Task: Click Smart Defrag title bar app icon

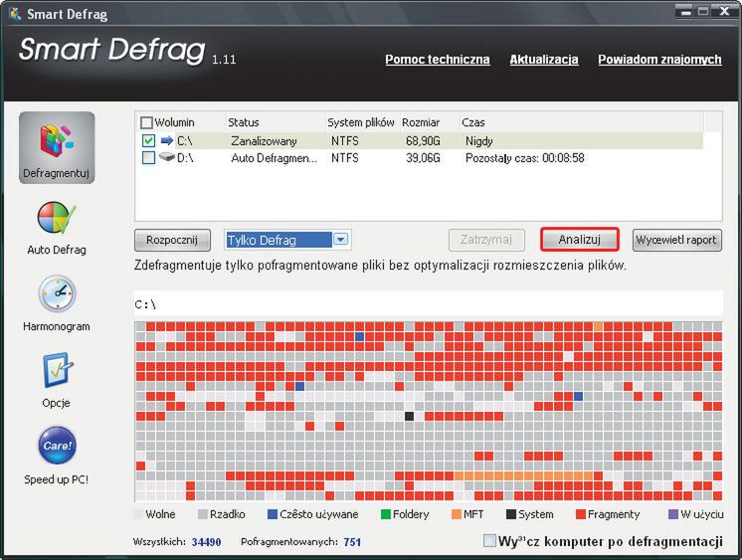Action: 15,14
